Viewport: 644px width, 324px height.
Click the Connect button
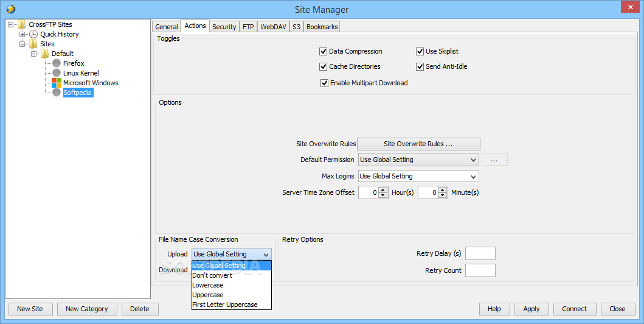(x=575, y=309)
